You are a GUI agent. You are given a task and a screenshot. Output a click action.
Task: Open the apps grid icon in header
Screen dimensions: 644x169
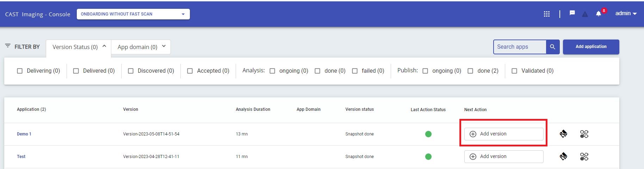(546, 14)
